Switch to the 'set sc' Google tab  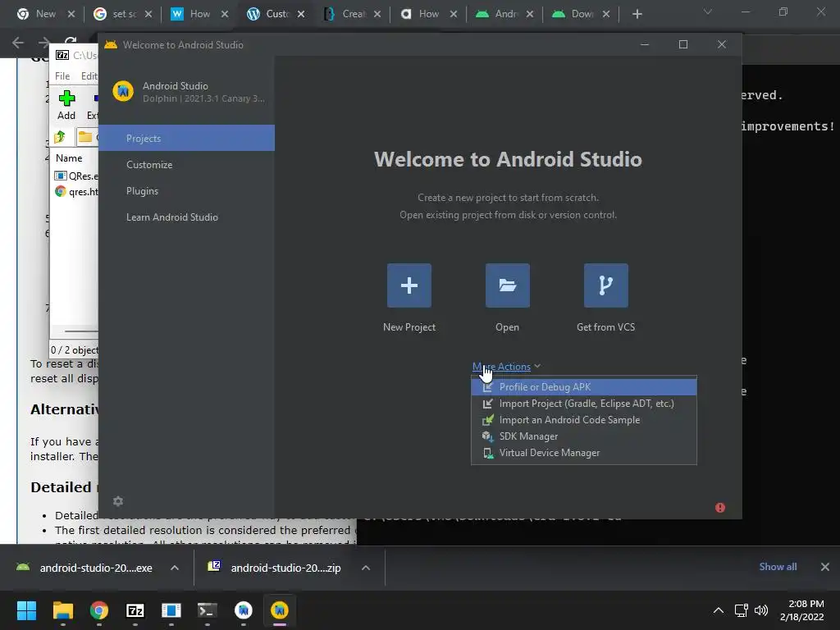click(x=122, y=14)
